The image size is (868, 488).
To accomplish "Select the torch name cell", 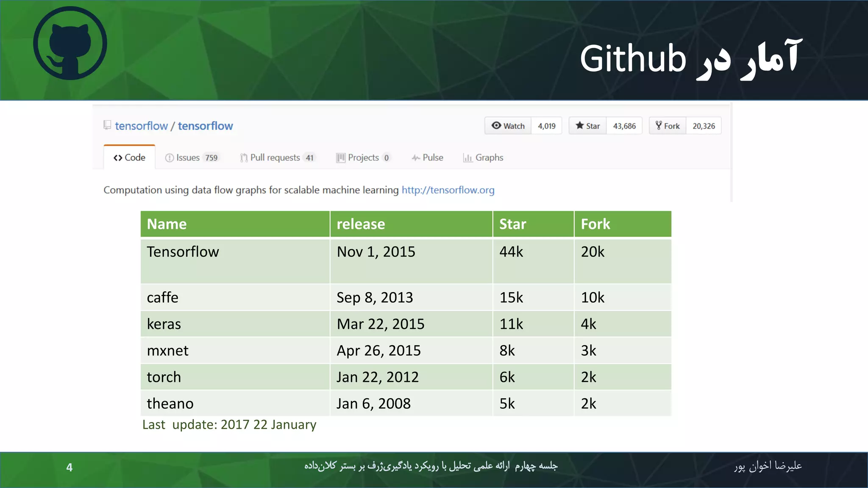I will pos(235,377).
